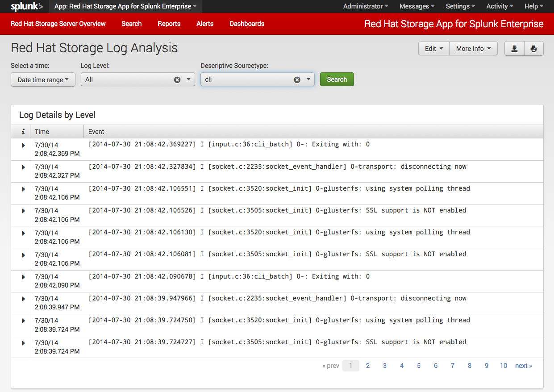Click the Descriptive Sourcetype field showing cli
Viewport: 554px width, 392px height.
258,79
